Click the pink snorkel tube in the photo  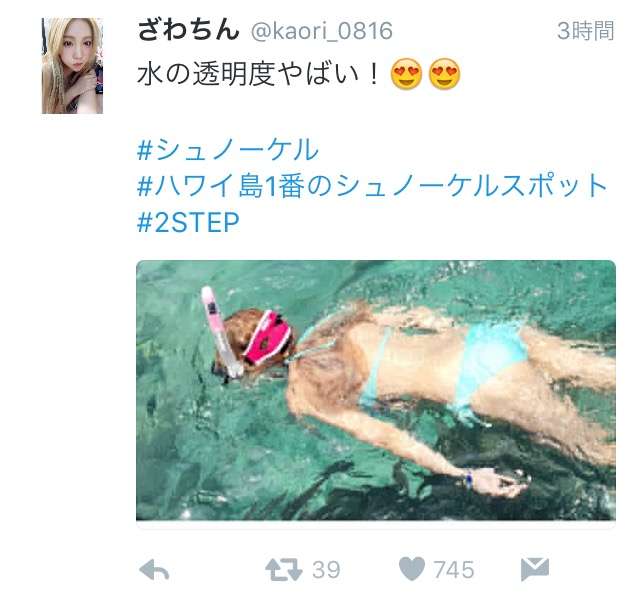coord(222,332)
